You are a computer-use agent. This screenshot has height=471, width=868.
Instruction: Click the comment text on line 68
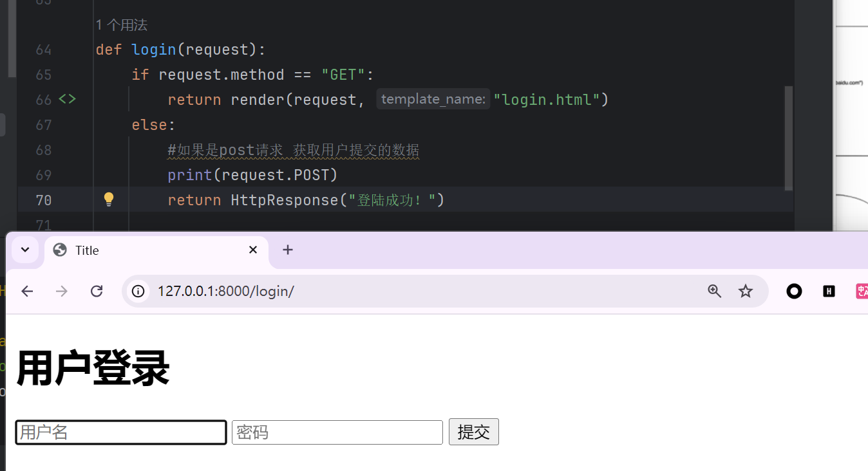coord(294,150)
